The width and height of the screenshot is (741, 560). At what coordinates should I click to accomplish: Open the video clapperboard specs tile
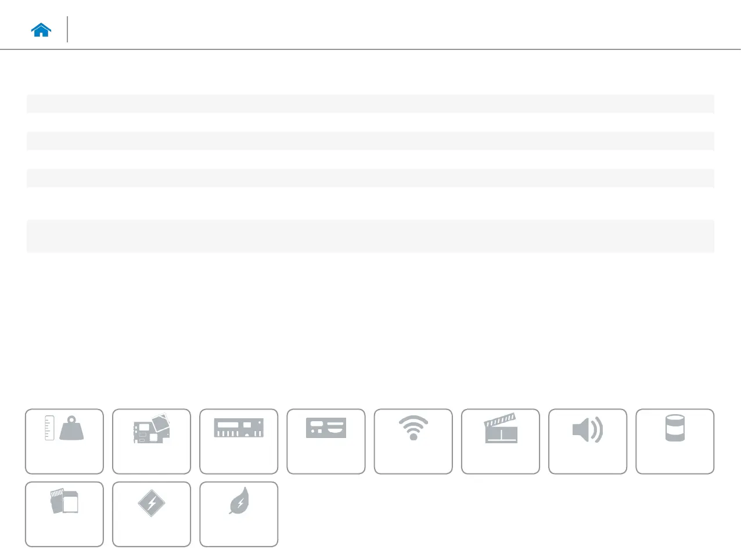coord(501,441)
